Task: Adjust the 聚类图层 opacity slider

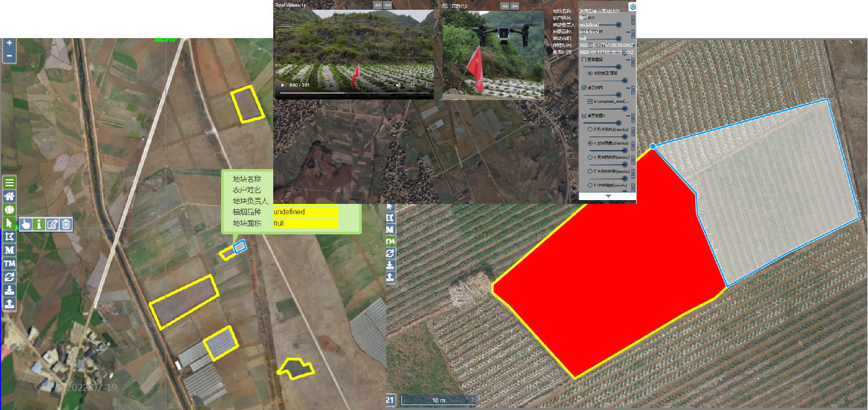Action: point(602,66)
